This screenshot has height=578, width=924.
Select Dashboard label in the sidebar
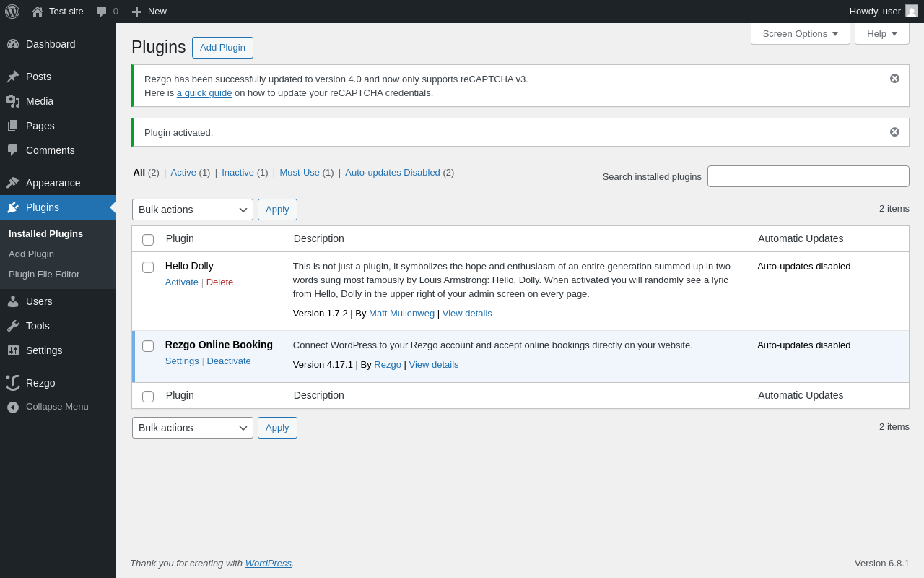(51, 44)
